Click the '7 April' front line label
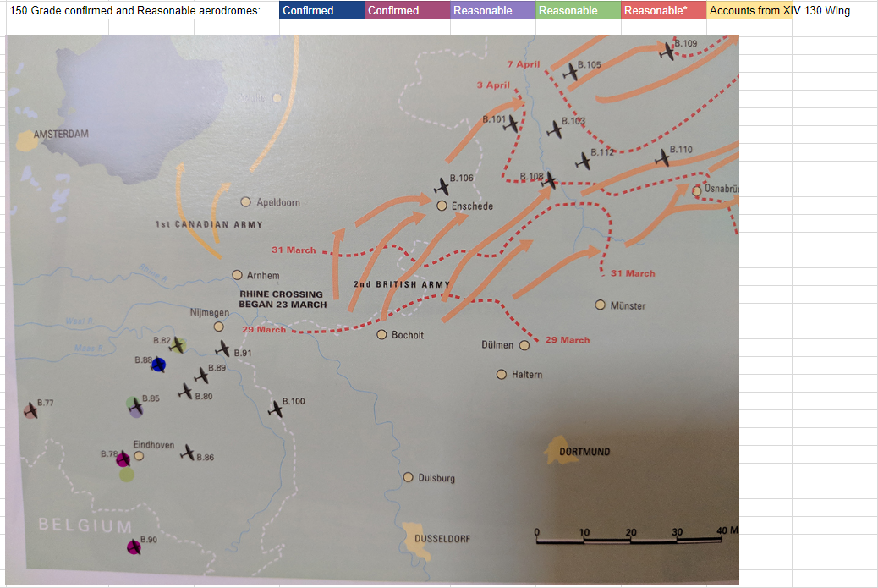This screenshot has width=878, height=588. click(x=524, y=64)
